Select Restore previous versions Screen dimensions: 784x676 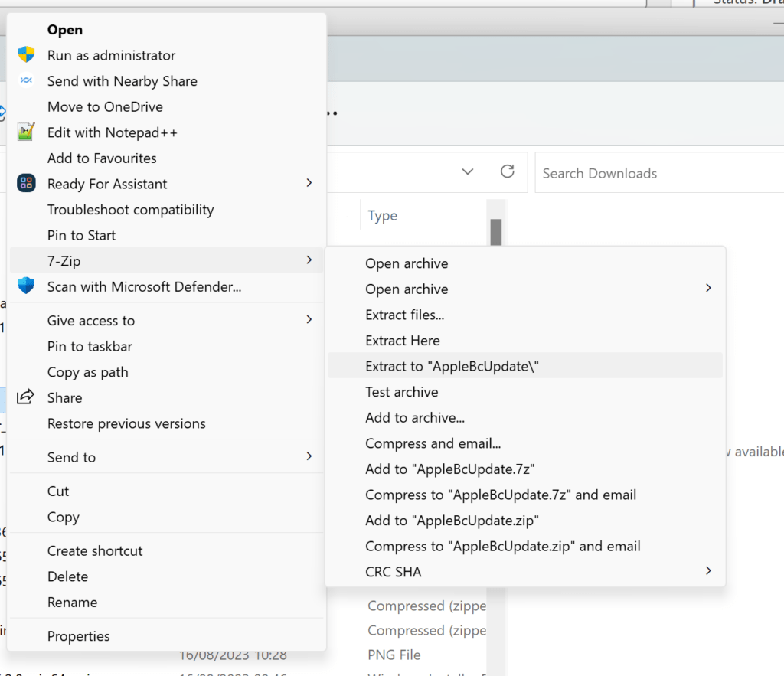(x=166, y=423)
